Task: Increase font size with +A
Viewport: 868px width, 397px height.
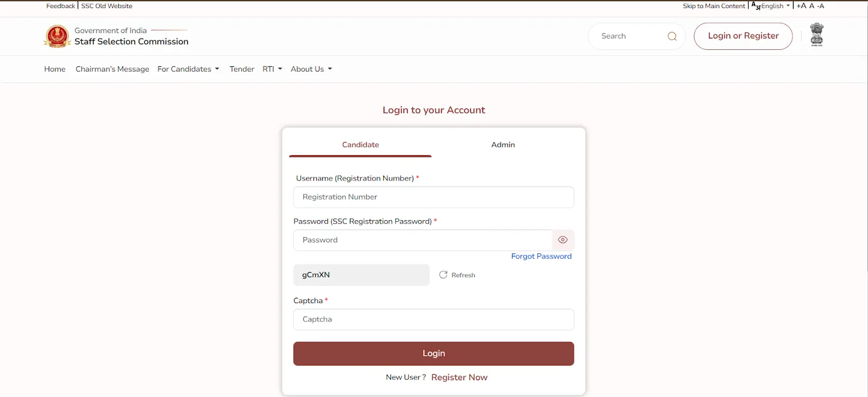Action: point(801,6)
